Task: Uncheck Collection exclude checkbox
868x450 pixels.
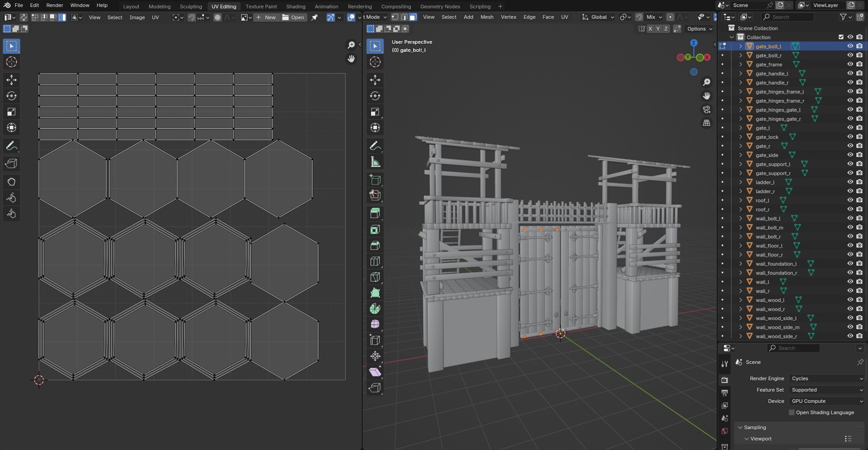Action: click(x=841, y=37)
